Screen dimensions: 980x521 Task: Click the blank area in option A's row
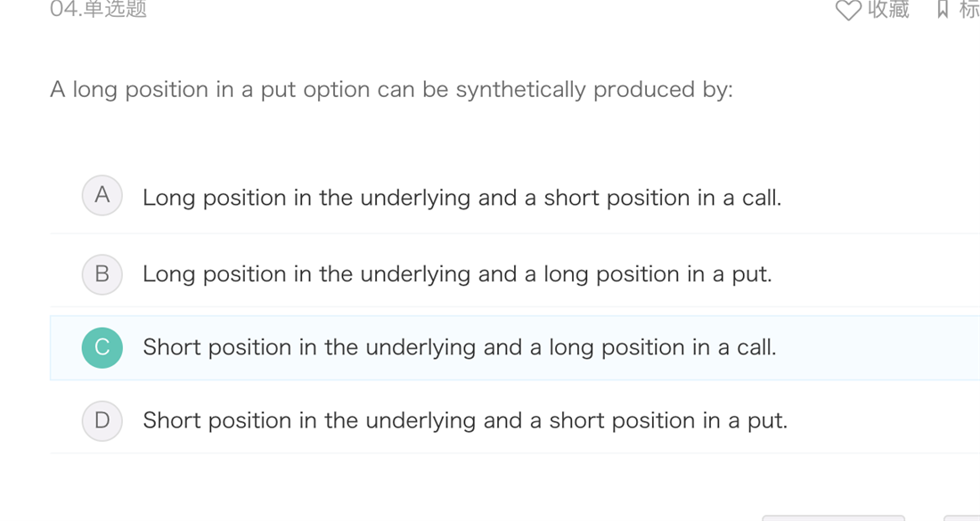[x=878, y=198]
